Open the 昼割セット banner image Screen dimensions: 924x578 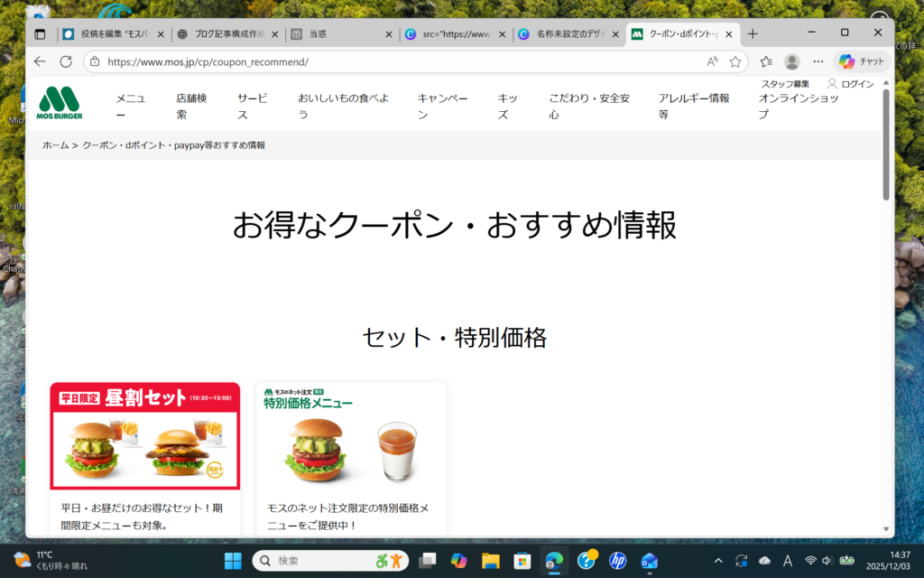coord(145,437)
